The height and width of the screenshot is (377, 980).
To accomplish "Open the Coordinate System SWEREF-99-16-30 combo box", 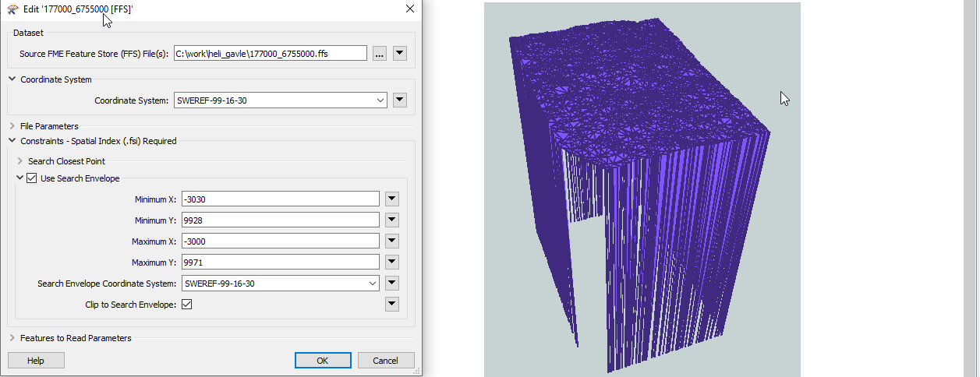I will coord(281,100).
